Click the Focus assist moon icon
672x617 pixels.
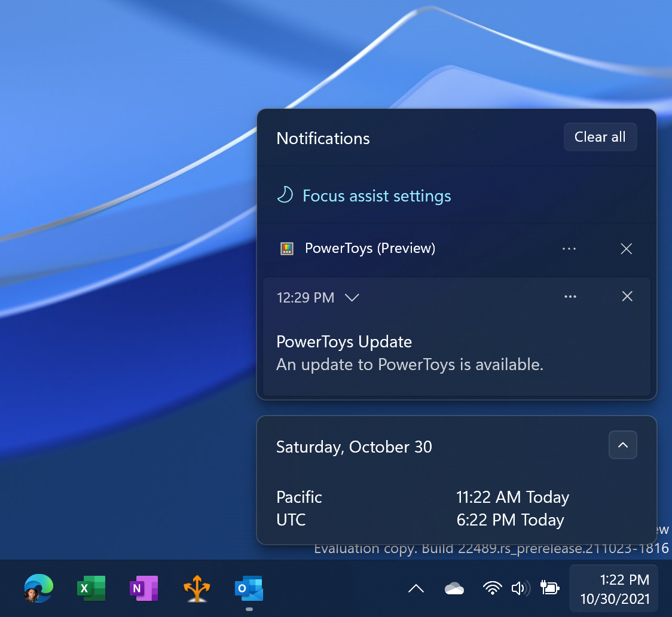[x=285, y=194]
